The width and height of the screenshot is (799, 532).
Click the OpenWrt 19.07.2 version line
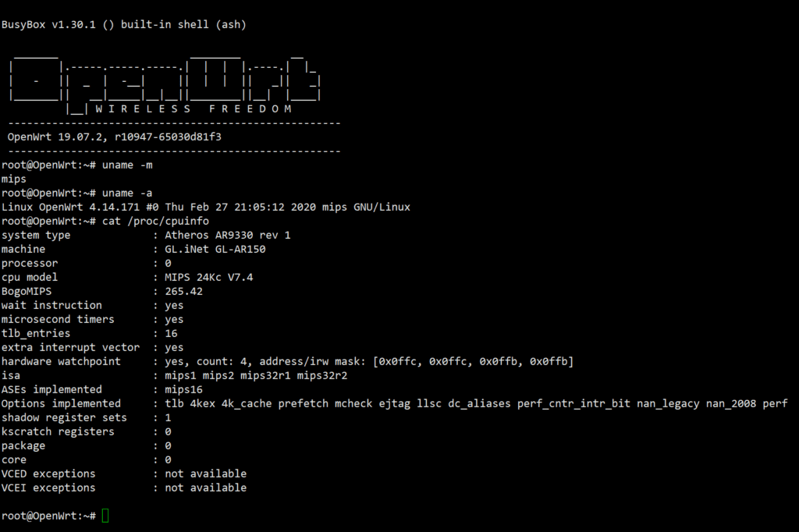115,137
